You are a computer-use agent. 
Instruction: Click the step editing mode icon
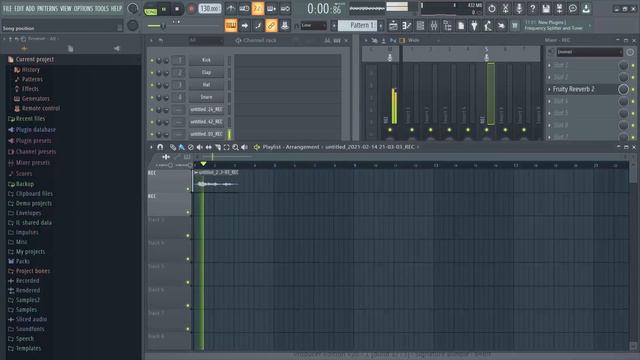coord(258,25)
